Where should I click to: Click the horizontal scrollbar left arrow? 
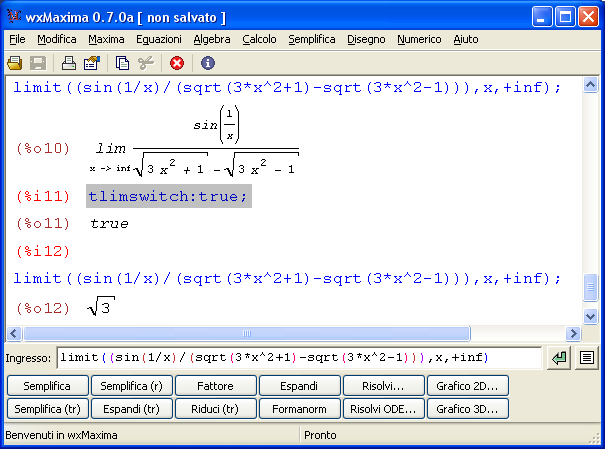[14, 333]
